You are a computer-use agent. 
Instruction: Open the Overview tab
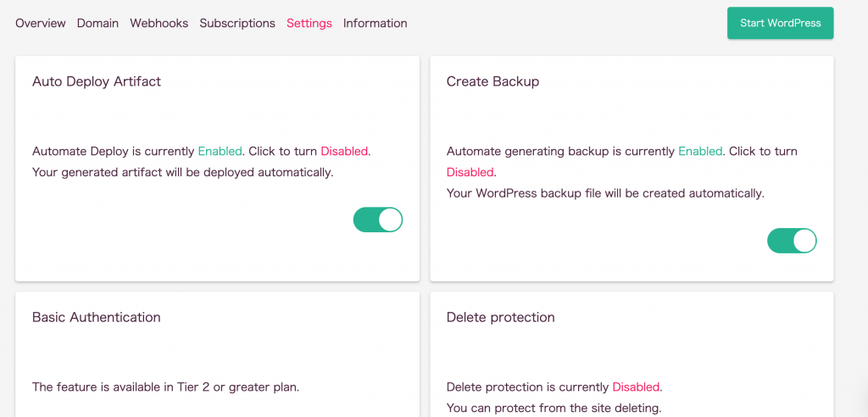click(x=41, y=23)
